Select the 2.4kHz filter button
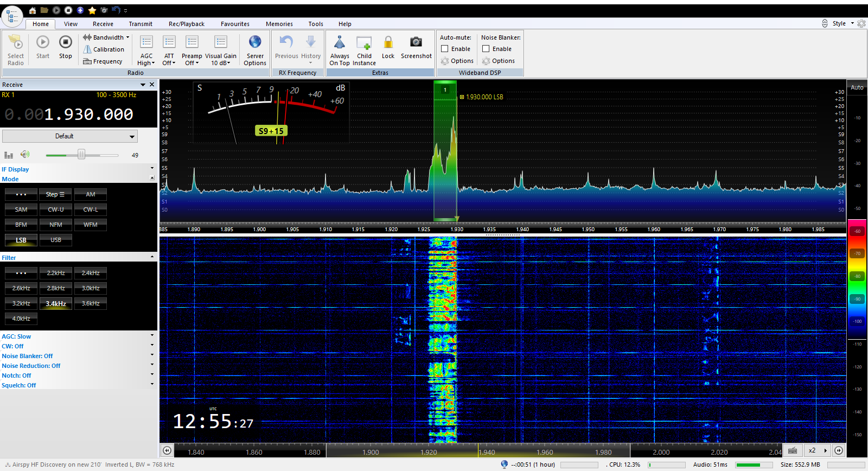 click(91, 273)
